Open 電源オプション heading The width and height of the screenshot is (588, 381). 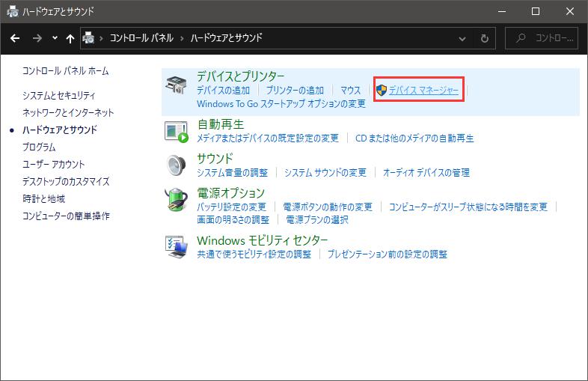coord(231,193)
